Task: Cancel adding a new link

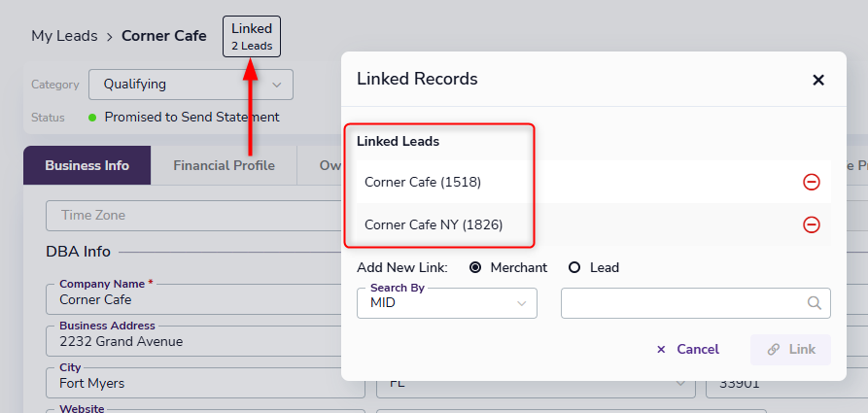Action: (x=687, y=349)
